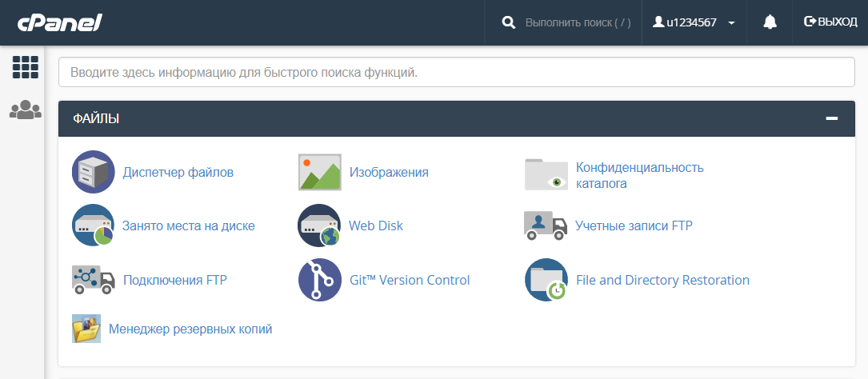Viewport: 868px width, 379px height.
Task: Open the Менеджер резервных копий link
Action: point(190,329)
